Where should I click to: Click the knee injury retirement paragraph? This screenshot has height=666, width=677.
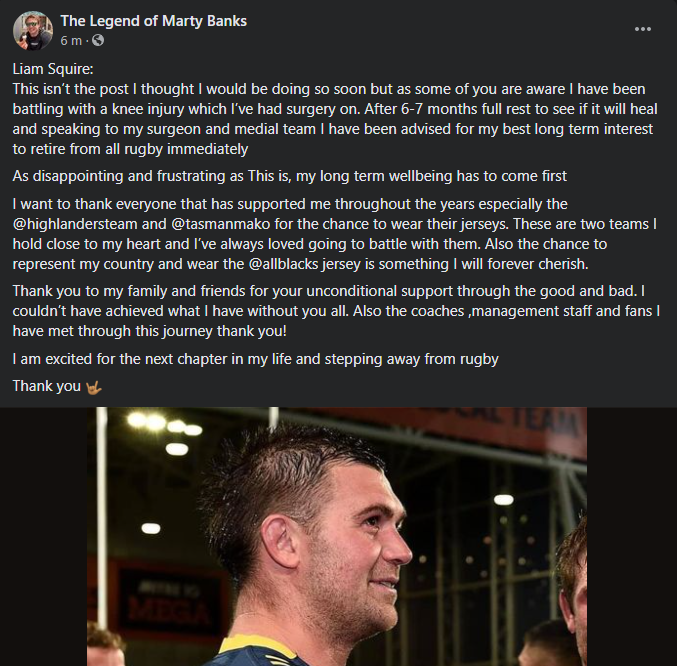(335, 119)
